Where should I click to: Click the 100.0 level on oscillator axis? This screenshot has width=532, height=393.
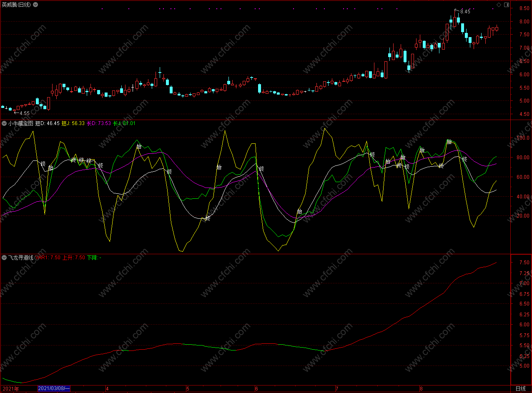pyautogui.click(x=523, y=138)
